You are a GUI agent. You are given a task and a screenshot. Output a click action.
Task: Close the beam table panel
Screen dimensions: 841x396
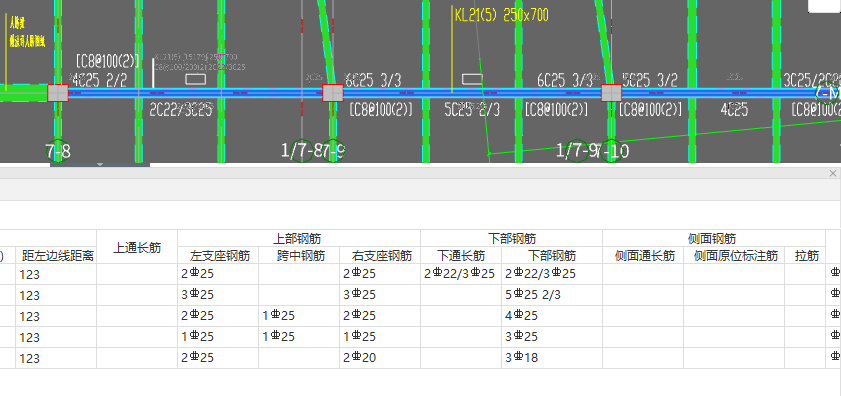pos(832,173)
